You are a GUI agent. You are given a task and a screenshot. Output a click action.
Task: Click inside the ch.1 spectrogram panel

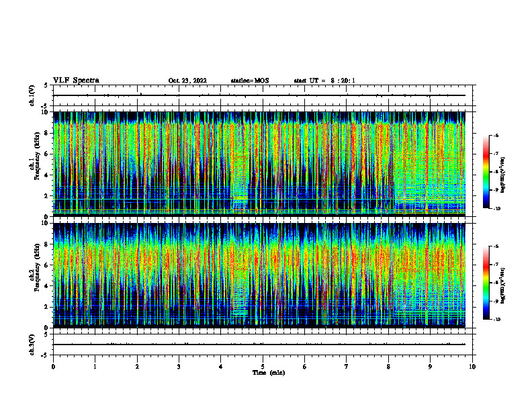point(259,164)
